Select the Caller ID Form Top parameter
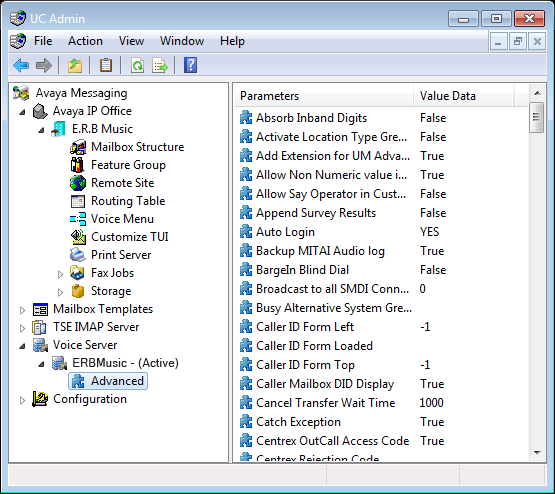This screenshot has height=494, width=555. tap(305, 365)
